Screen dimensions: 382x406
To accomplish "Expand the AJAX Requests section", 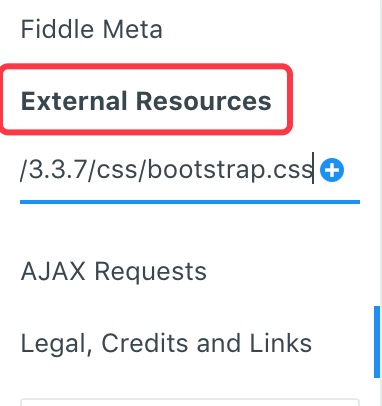I will 114,272.
